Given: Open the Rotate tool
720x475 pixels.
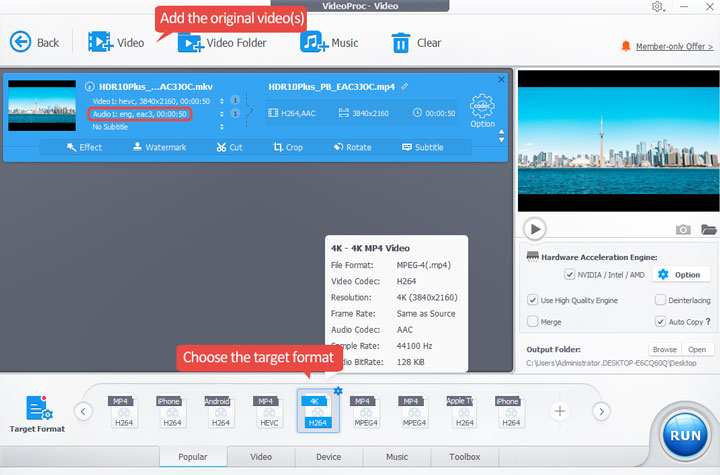Looking at the screenshot, I should tap(352, 147).
